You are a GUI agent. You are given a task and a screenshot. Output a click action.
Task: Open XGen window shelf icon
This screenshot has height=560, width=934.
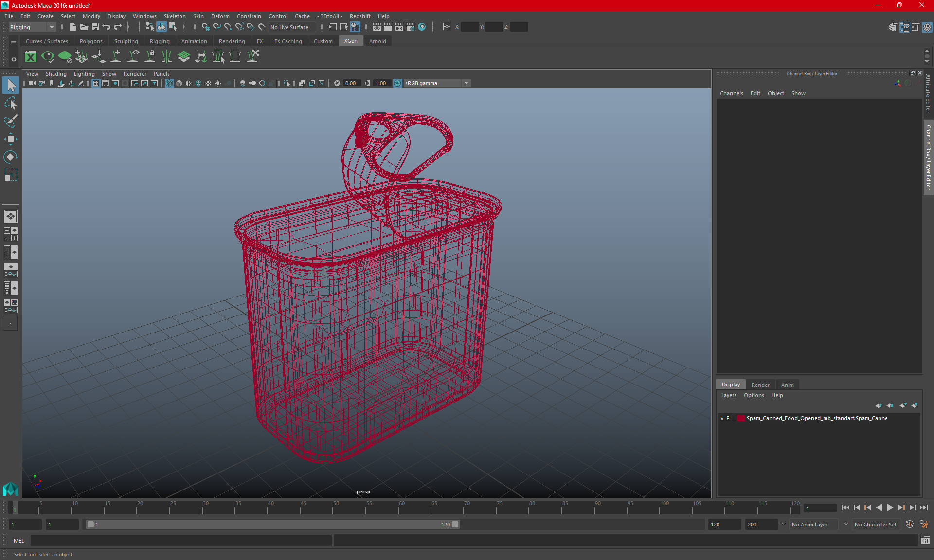[x=31, y=57]
